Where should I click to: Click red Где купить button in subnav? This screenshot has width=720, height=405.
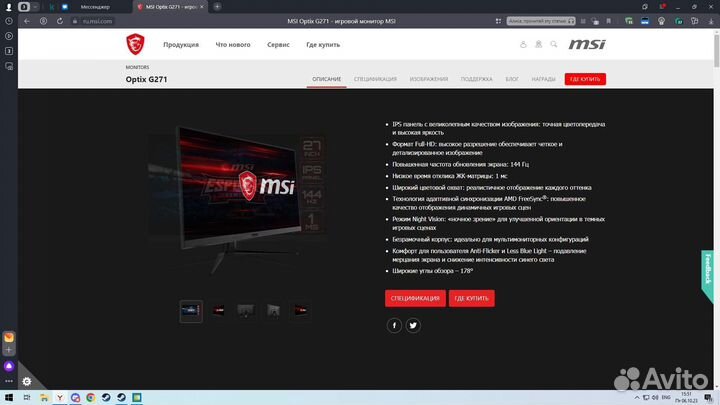click(x=585, y=79)
